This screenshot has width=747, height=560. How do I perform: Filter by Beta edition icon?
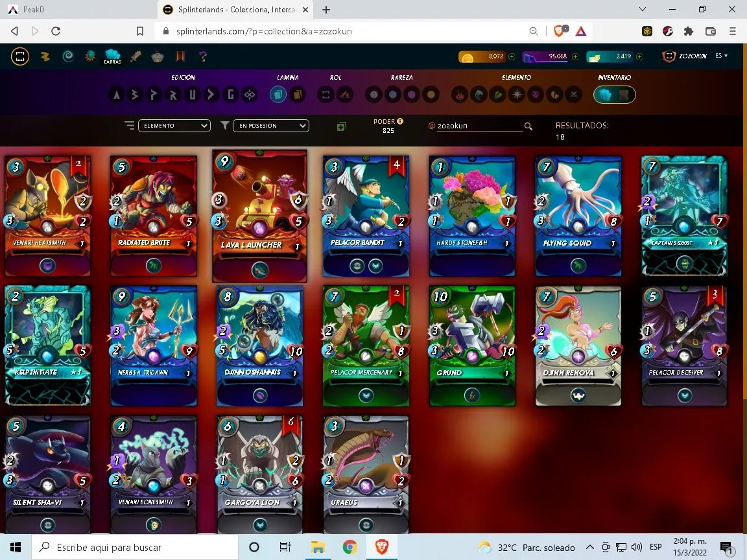[x=136, y=94]
